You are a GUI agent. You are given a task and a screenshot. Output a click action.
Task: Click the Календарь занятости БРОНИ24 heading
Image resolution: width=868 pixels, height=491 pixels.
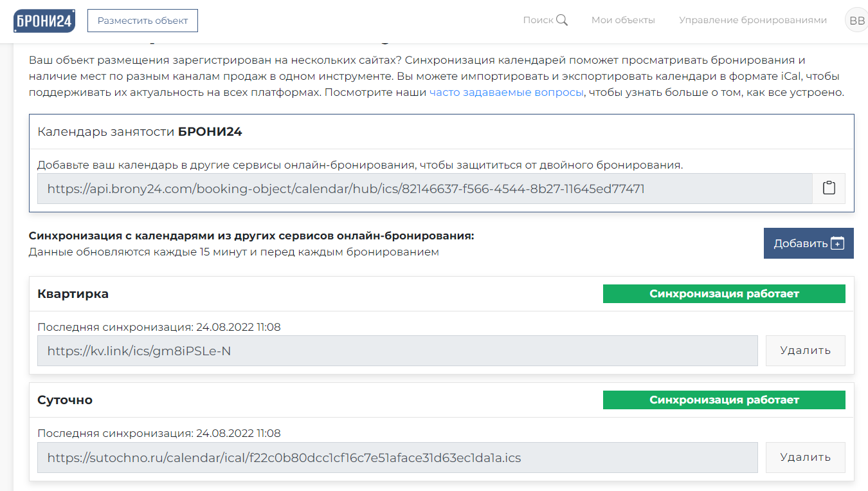[x=140, y=132]
